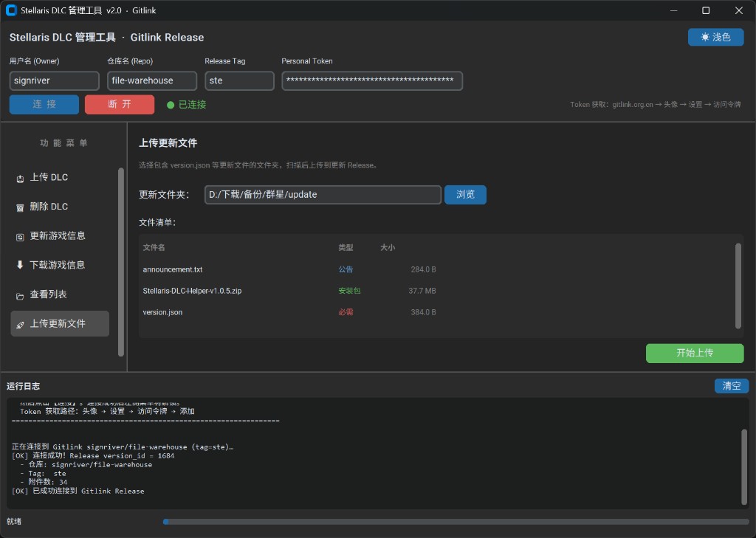Click the file list vertical scrollbar
756x538 pixels.
(738, 286)
